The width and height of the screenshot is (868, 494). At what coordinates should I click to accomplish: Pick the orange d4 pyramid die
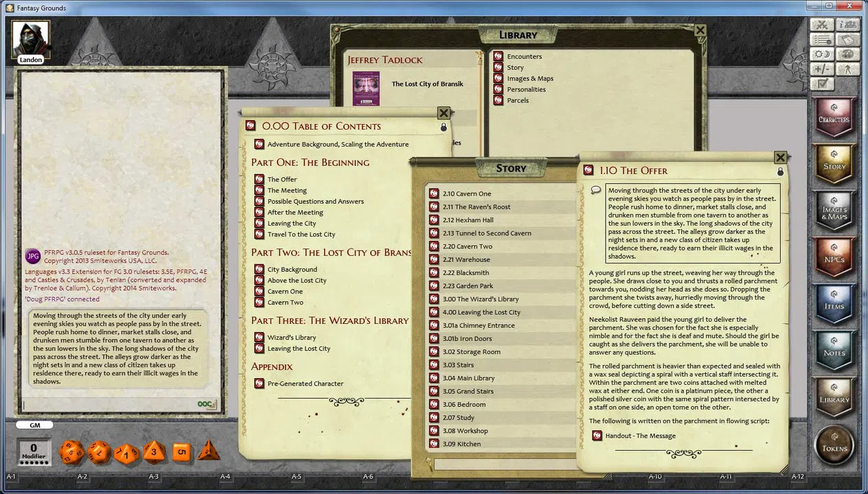tap(209, 451)
